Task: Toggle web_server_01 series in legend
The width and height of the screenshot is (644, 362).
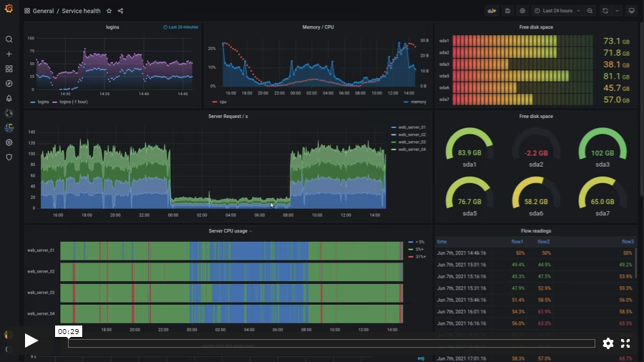Action: 411,127
